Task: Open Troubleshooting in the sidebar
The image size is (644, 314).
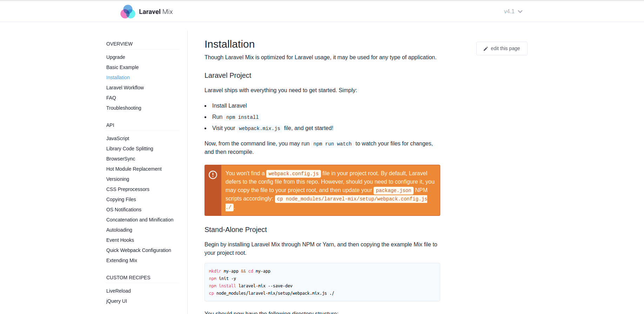Action: click(x=124, y=108)
